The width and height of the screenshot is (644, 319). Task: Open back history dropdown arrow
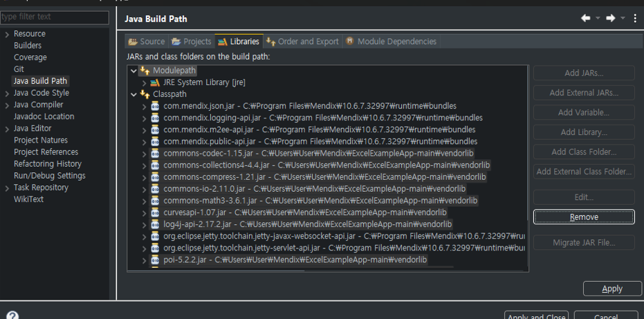click(x=598, y=18)
